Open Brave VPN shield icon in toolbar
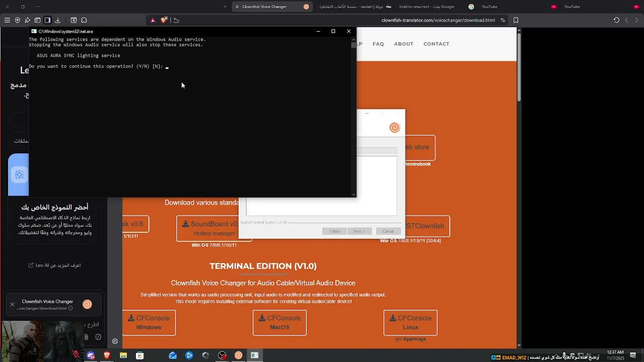Image resolution: width=644 pixels, height=362 pixels. [17, 20]
